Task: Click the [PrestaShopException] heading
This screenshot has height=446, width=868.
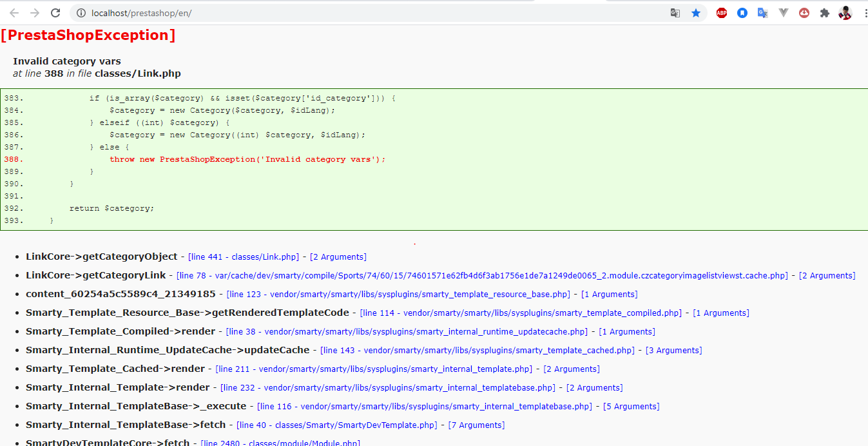Action: [88, 35]
